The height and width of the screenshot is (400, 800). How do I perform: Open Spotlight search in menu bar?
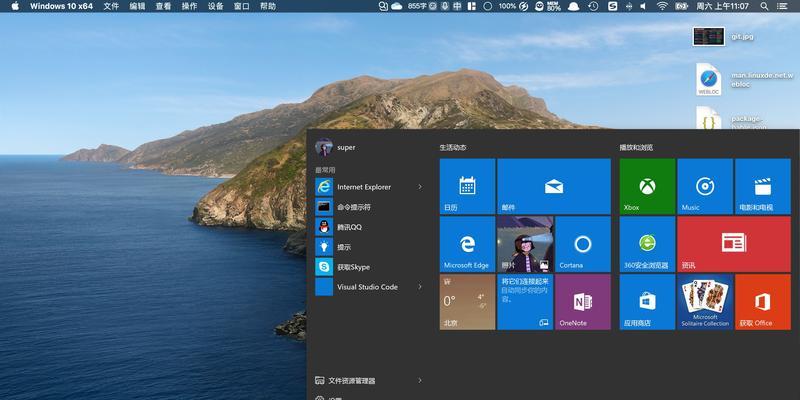(764, 6)
